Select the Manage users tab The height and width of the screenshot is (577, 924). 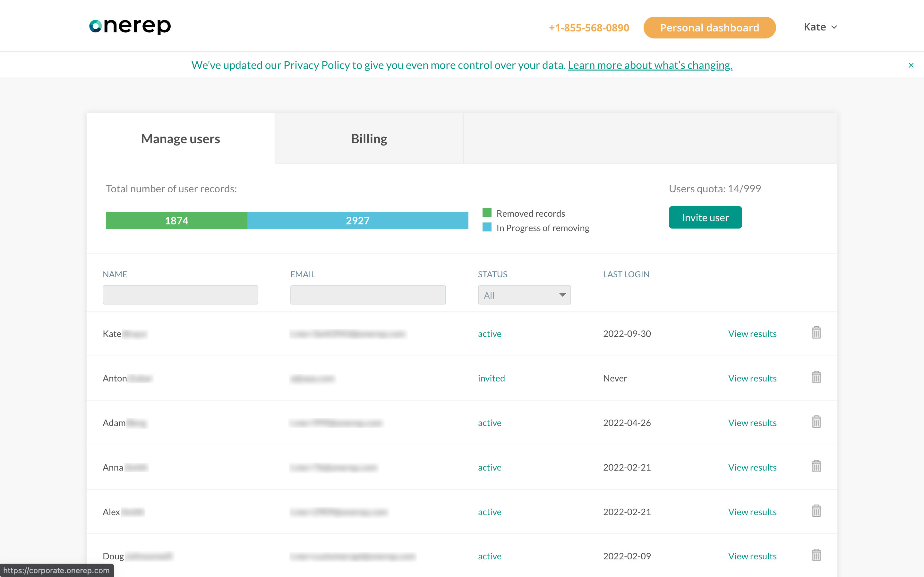coord(180,138)
